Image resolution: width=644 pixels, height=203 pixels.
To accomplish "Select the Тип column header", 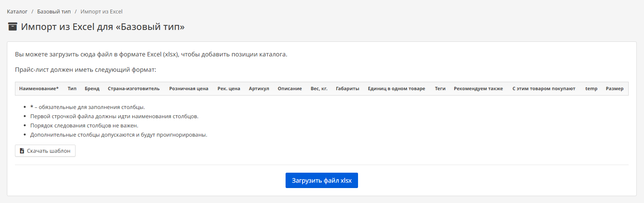I will click(x=72, y=89).
